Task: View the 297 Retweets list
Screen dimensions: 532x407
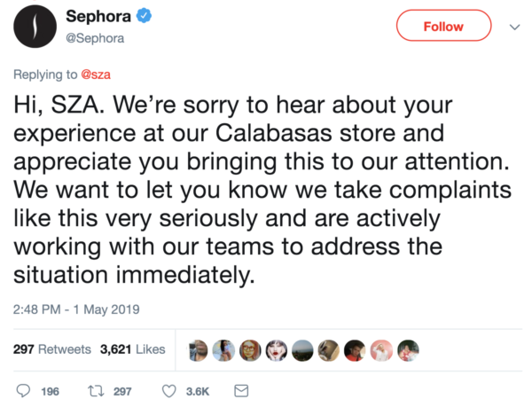Action: tap(52, 349)
